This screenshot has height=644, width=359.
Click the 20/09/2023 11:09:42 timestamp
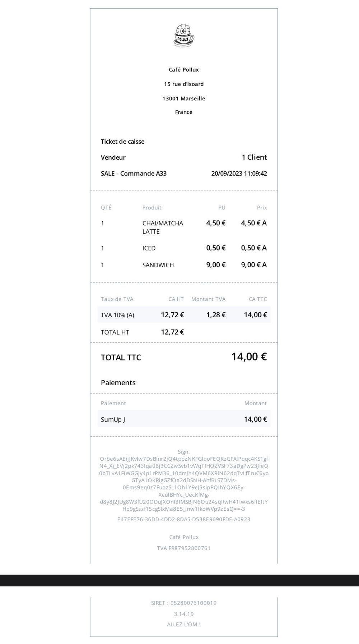coord(239,174)
